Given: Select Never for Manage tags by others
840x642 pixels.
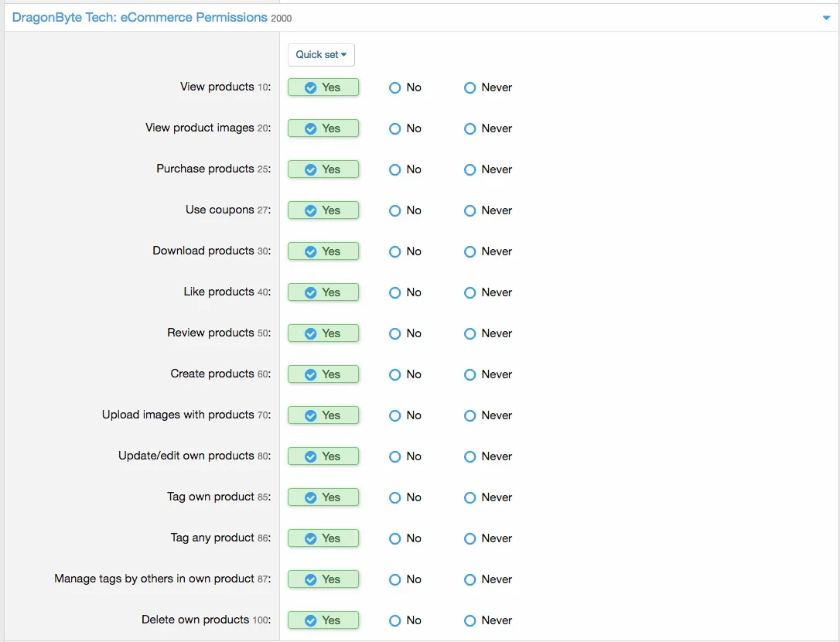Looking at the screenshot, I should coord(470,579).
